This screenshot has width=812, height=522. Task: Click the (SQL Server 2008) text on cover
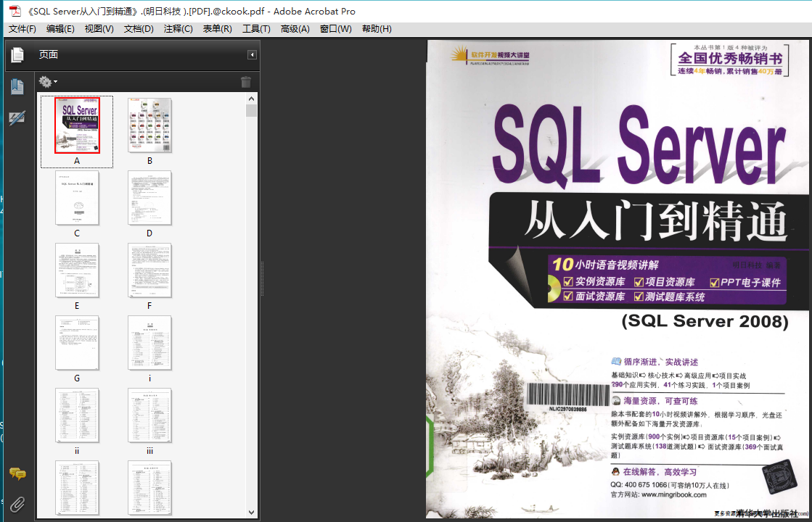705,321
